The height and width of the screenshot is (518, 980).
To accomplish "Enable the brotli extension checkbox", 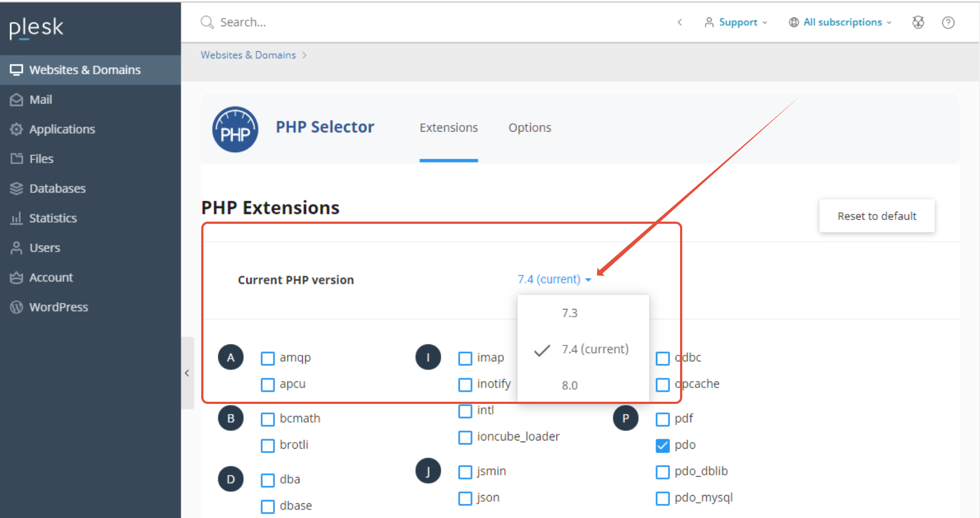I will (268, 446).
